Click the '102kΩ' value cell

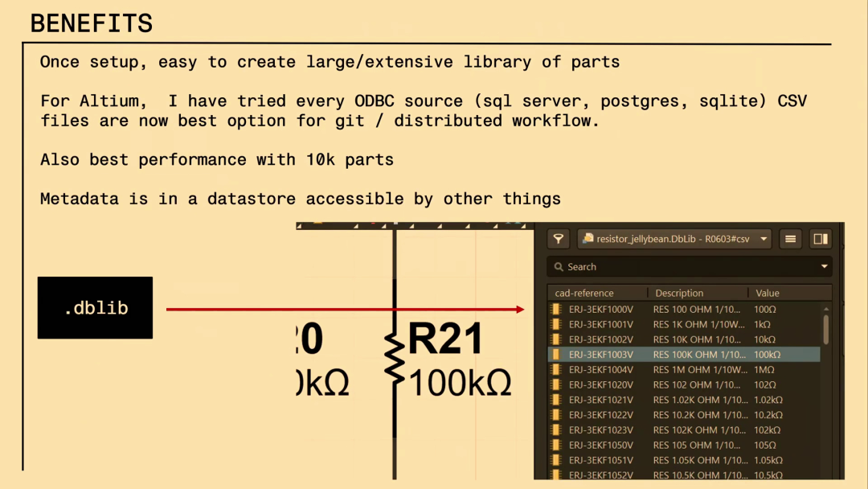767,429
